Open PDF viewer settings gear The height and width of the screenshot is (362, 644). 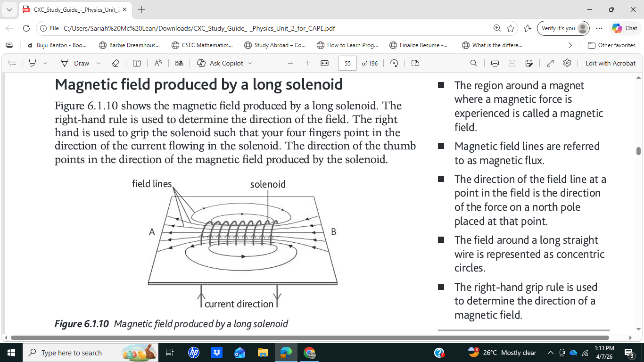[x=567, y=63]
